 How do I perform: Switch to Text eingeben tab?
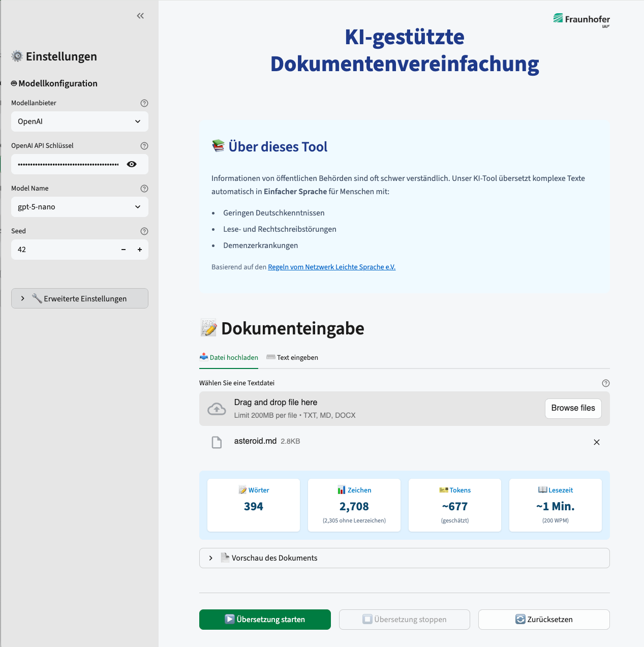(x=292, y=357)
